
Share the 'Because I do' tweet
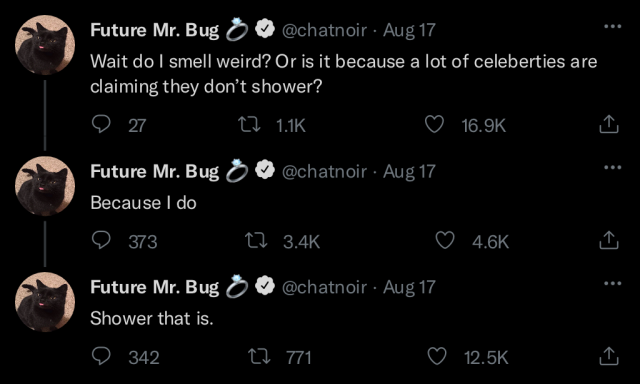609,240
